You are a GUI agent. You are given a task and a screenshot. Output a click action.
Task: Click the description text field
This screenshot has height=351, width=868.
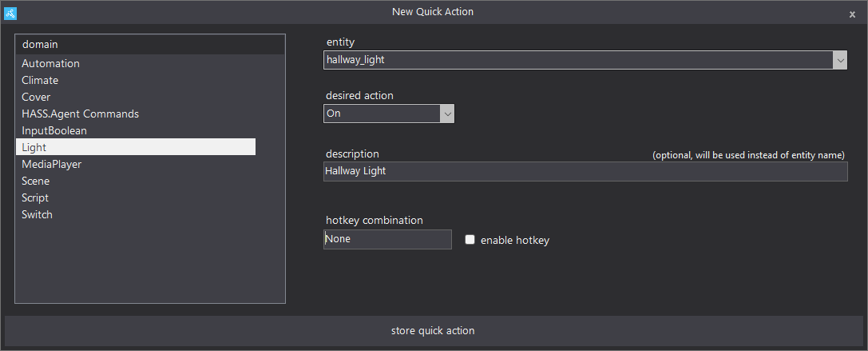pyautogui.click(x=585, y=171)
